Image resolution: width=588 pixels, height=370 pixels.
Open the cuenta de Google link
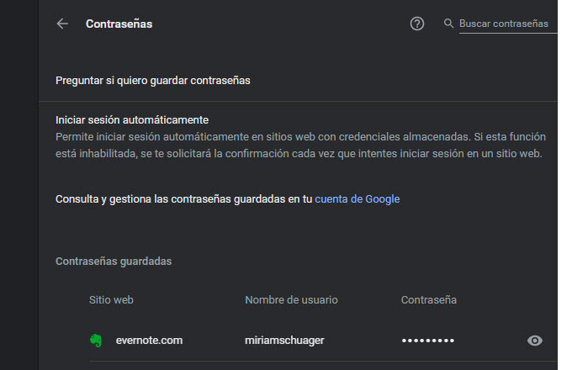click(357, 199)
